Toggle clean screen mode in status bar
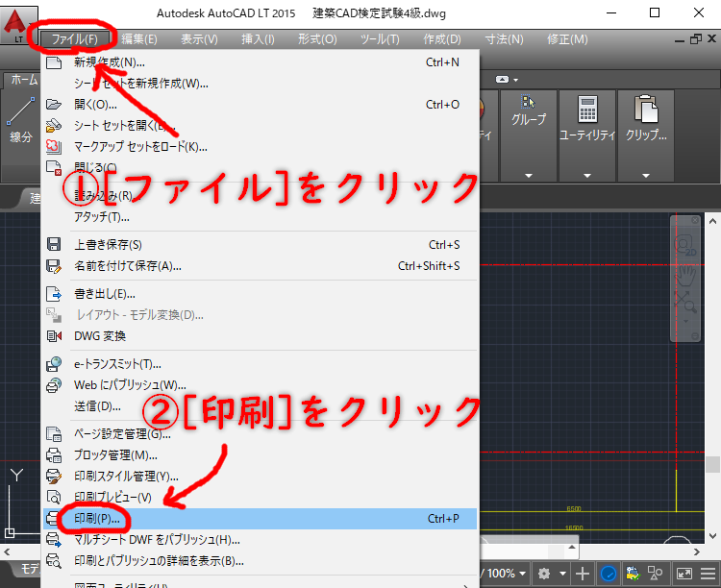721x588 pixels. [684, 574]
